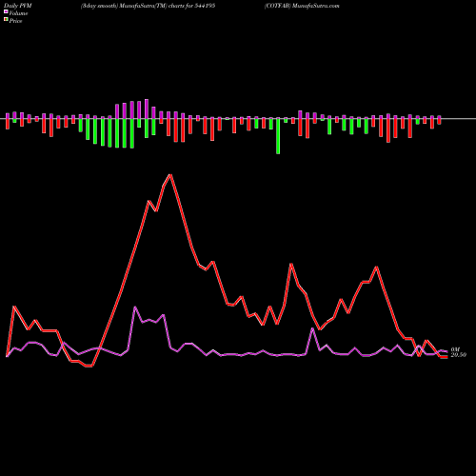Click the purple Volume legend swatch

click(6, 11)
